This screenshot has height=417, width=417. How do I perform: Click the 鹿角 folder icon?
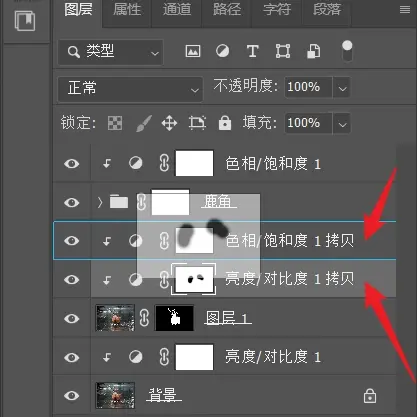click(119, 202)
